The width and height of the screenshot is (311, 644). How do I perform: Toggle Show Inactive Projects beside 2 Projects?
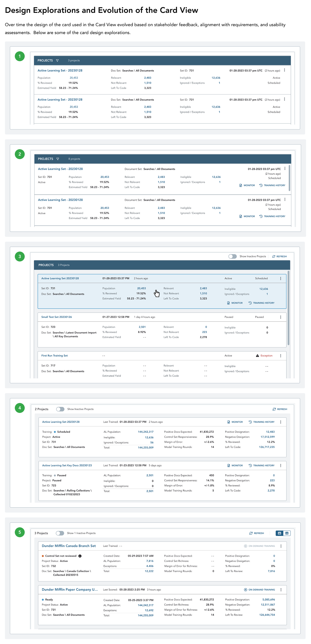coord(60,409)
